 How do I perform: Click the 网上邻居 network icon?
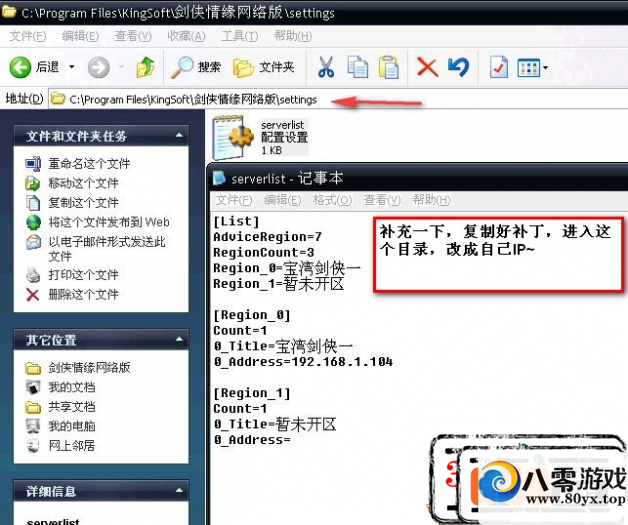pos(33,446)
